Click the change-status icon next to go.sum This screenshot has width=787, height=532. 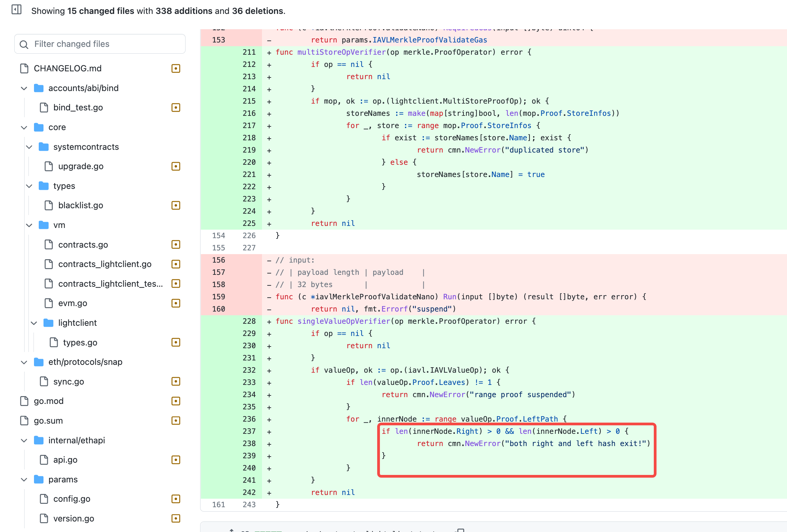pos(176,421)
